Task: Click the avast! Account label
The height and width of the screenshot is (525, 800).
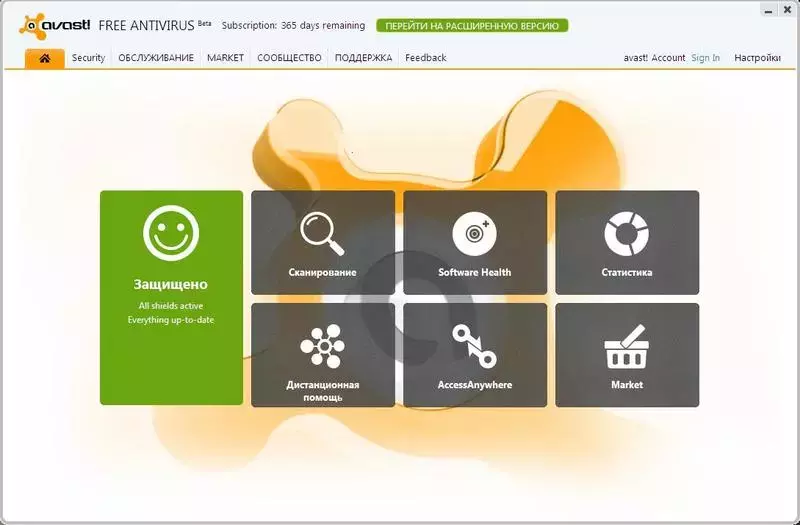Action: [x=654, y=58]
